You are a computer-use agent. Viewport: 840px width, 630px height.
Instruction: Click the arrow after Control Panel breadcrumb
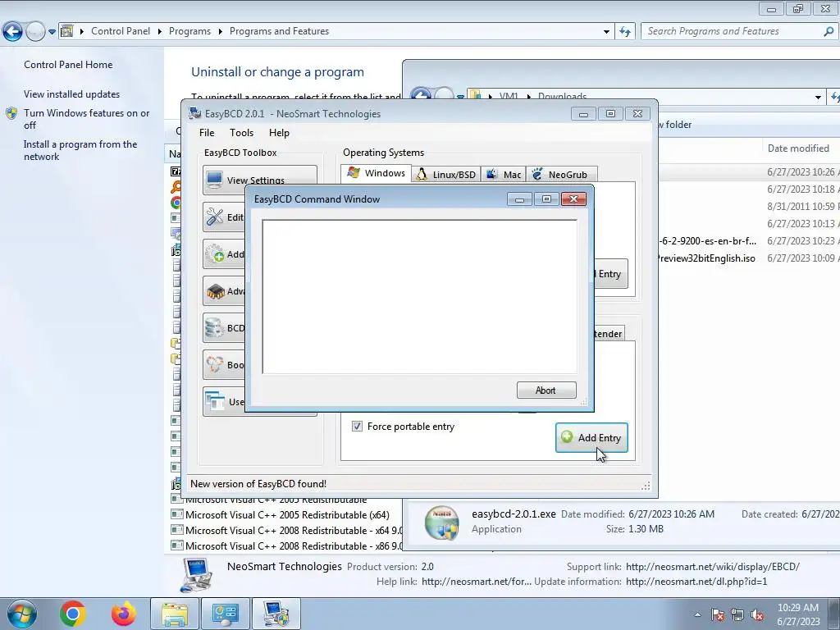click(160, 32)
